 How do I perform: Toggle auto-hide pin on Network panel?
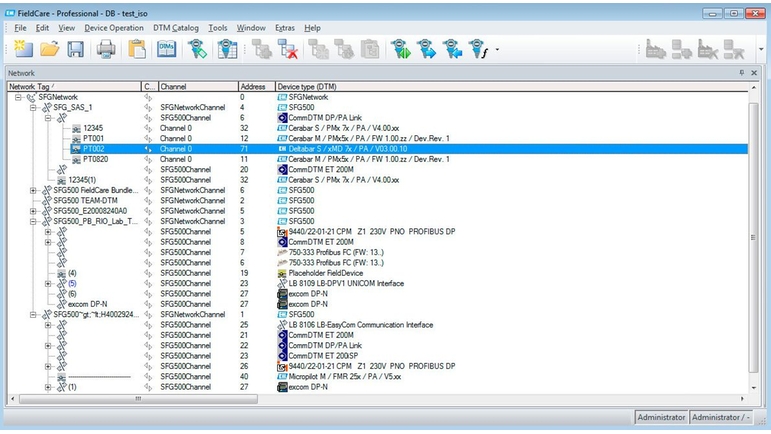tap(741, 73)
